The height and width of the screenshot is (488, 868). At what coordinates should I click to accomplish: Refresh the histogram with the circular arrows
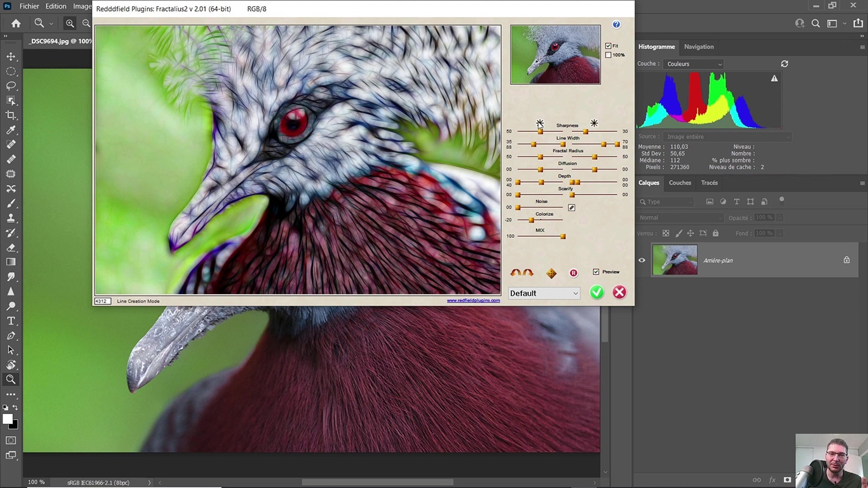784,63
